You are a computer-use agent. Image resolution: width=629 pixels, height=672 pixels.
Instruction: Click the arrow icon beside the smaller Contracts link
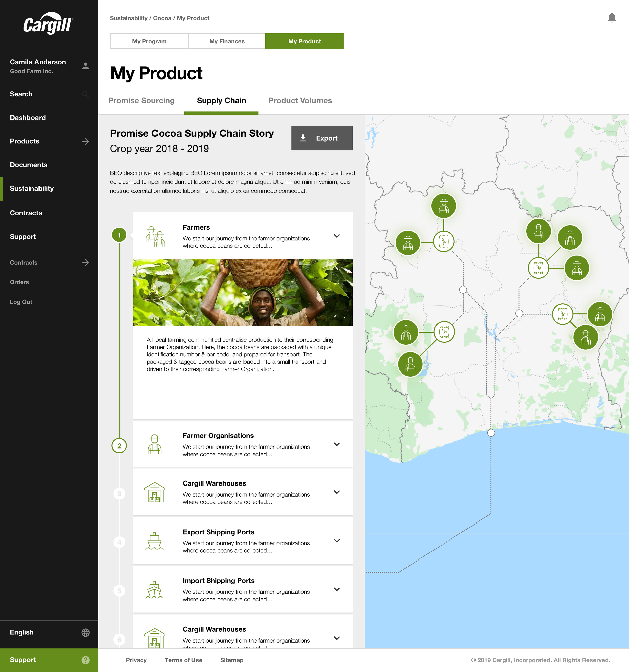point(86,263)
